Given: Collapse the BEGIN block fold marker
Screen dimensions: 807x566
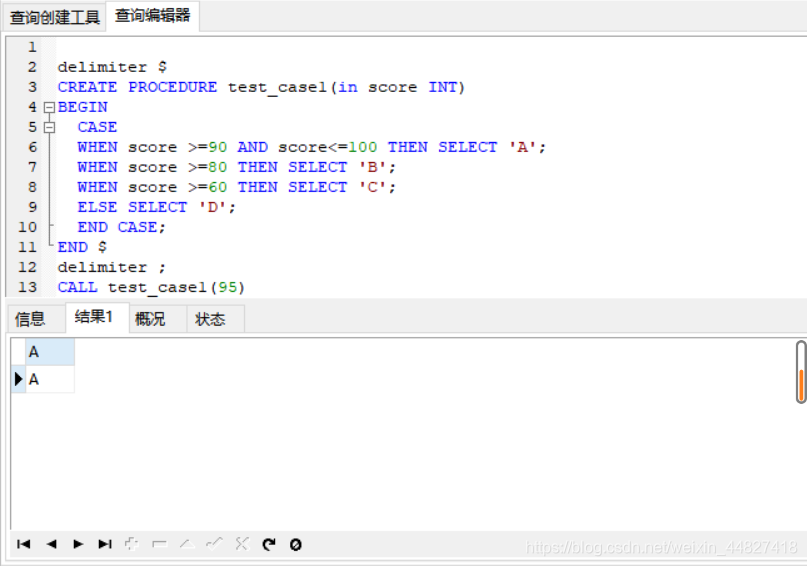Looking at the screenshot, I should 49,107.
